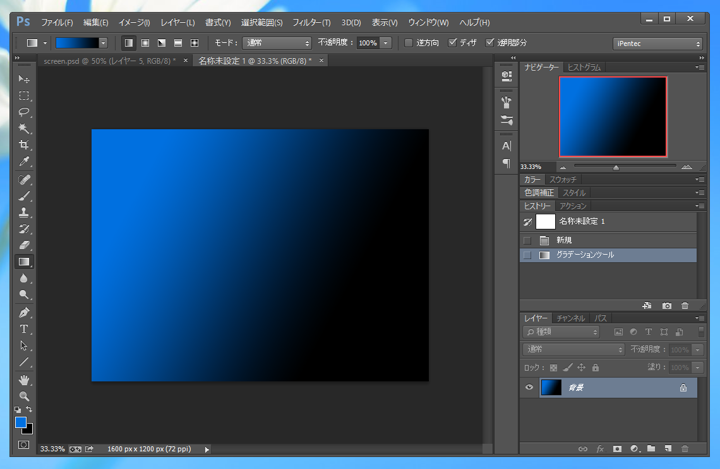Toggle the ディザ dither checkbox
Screen dimensions: 720x469
pyautogui.click(x=453, y=42)
